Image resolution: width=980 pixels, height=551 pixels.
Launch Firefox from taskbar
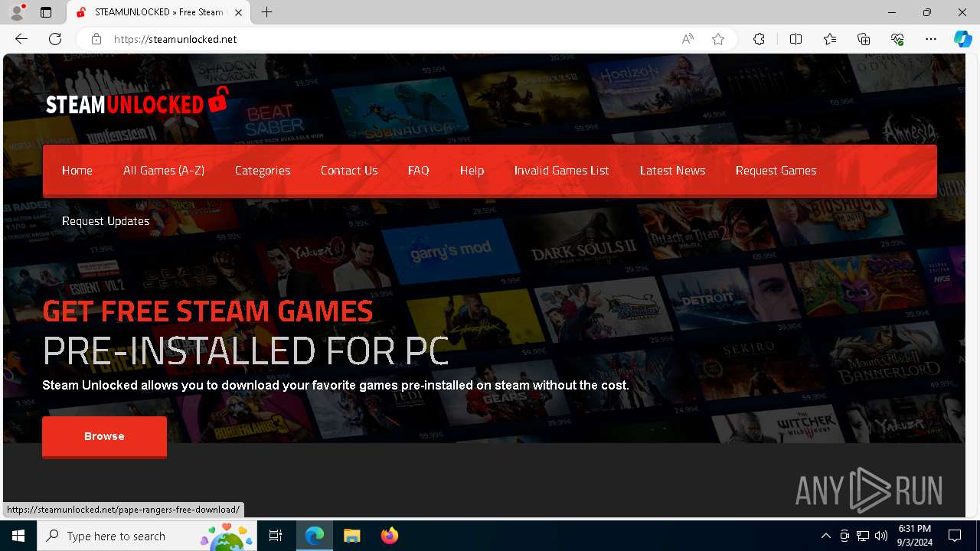tap(389, 536)
